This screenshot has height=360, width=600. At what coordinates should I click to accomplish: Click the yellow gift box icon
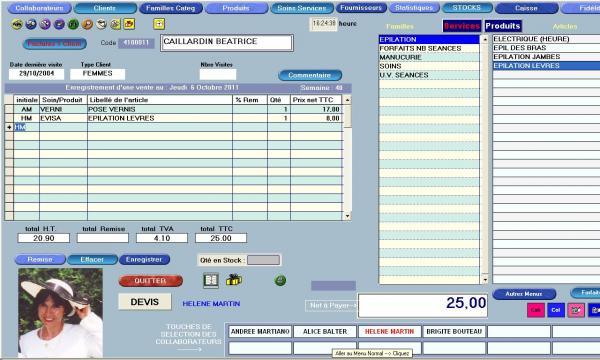coord(233,280)
